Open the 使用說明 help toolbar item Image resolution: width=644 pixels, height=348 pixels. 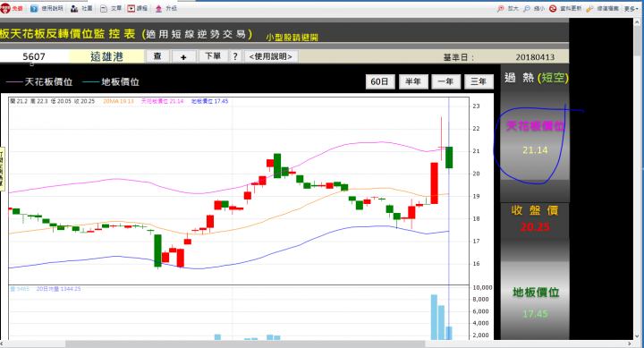[47, 8]
